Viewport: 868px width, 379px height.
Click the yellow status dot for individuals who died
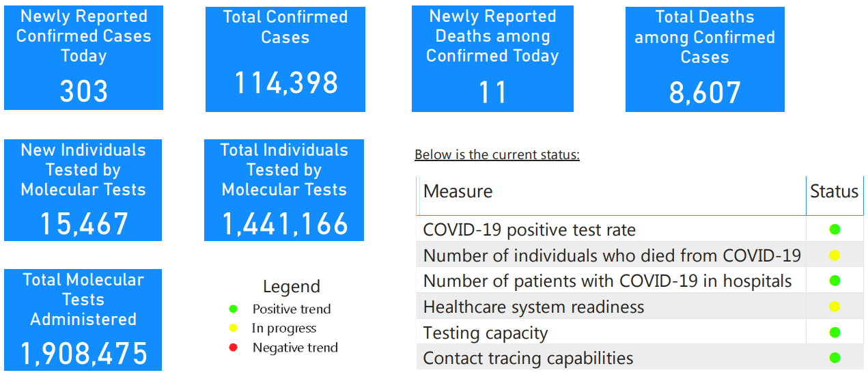[x=835, y=255]
